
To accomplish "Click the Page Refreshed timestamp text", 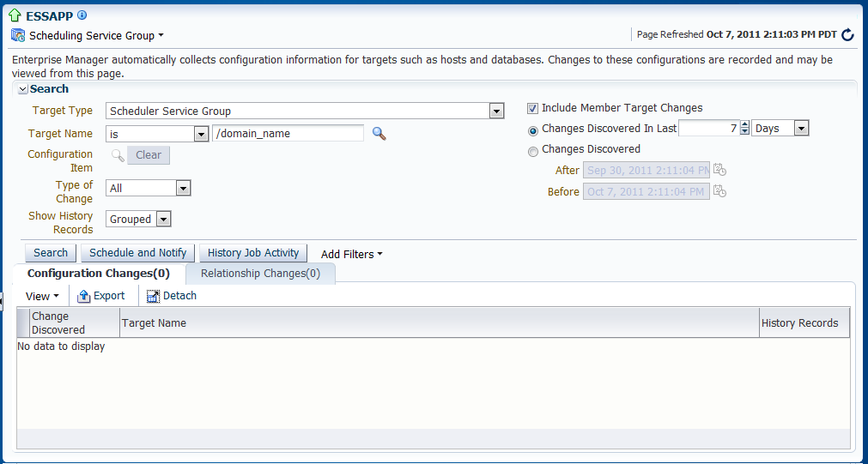I will pyautogui.click(x=737, y=35).
